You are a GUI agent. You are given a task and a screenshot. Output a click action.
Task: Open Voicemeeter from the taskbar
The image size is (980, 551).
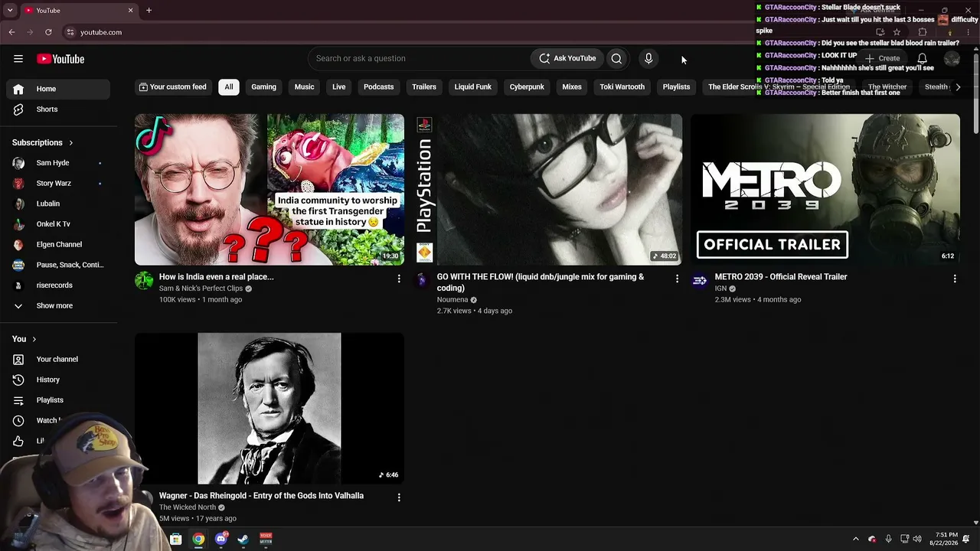[266, 539]
